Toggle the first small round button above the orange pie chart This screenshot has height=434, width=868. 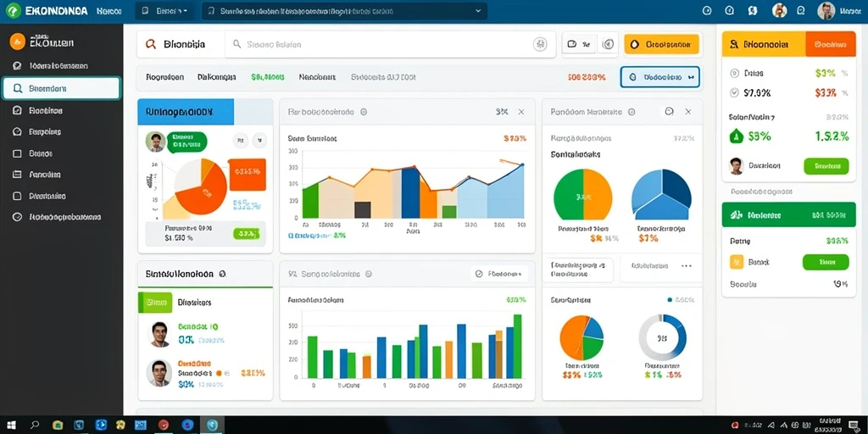tap(240, 142)
